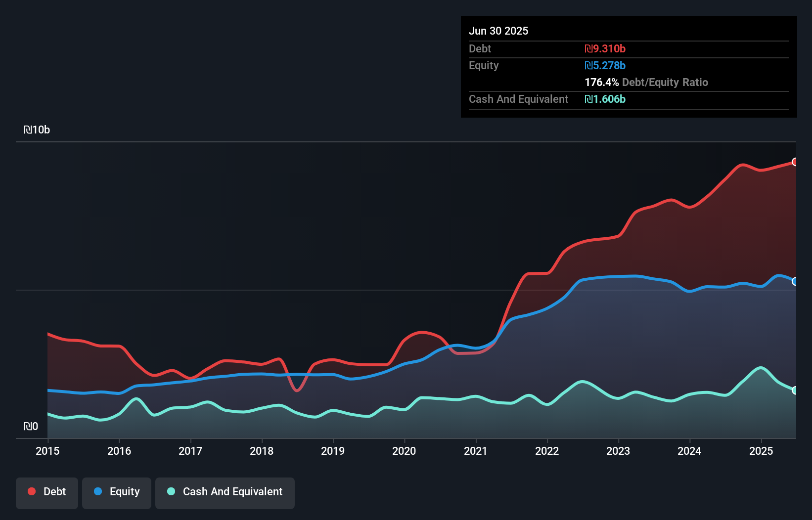
Task: Toggle the Debt series visibility
Action: click(47, 493)
